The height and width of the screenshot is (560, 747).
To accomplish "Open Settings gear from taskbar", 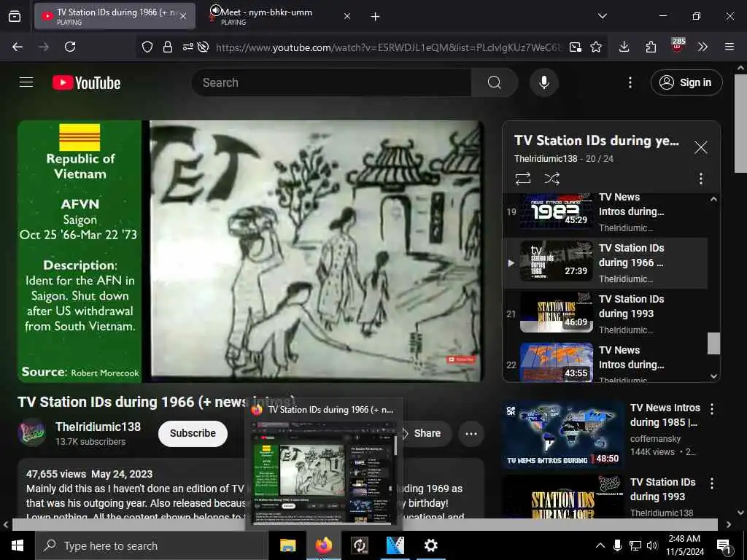I will [430, 545].
